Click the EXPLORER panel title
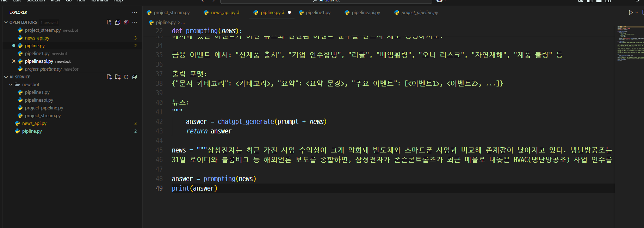This screenshot has width=644, height=228. [18, 12]
